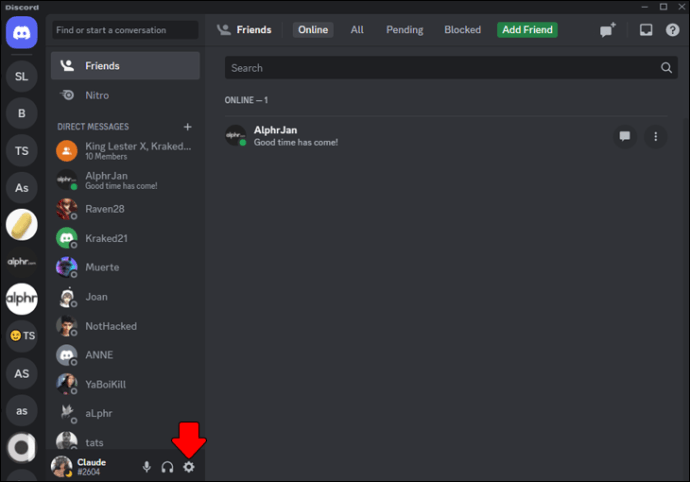Viewport: 690px width, 482px height.
Task: Select the Online tab
Action: [313, 30]
